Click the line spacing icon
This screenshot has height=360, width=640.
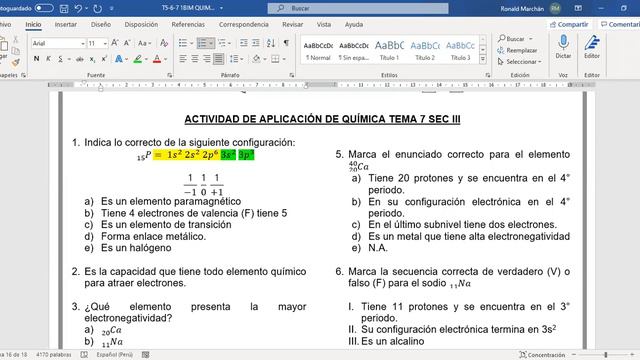tap(233, 59)
